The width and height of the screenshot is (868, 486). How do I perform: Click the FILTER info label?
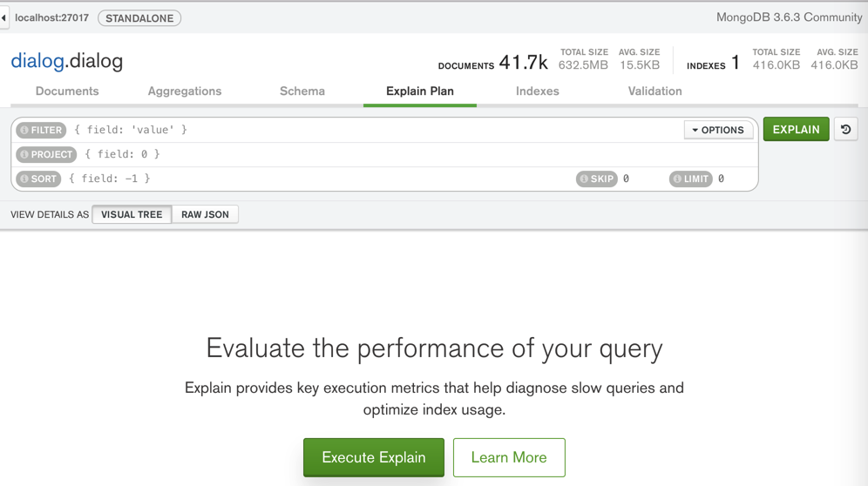(41, 130)
